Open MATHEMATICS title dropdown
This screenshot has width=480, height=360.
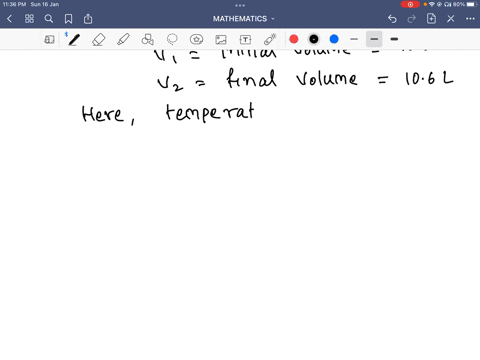coord(244,19)
